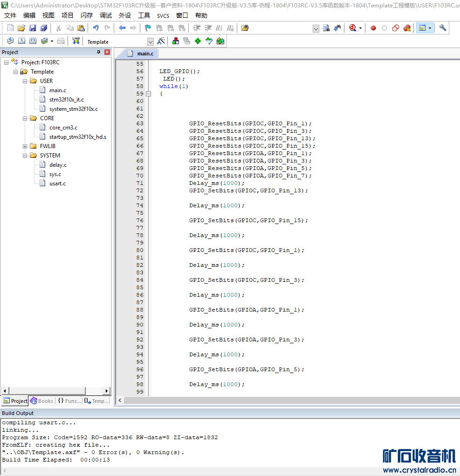Collapse the while loop fold at line 59

click(149, 94)
